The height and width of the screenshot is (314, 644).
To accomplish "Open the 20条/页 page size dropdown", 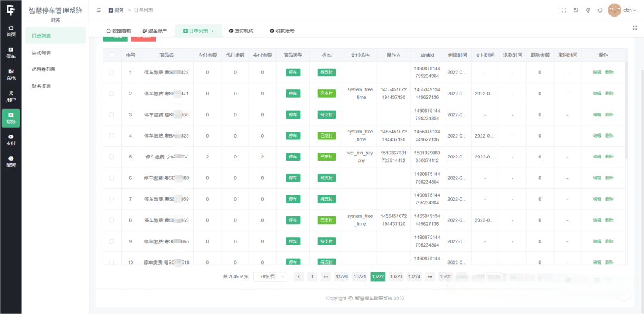I will [x=270, y=276].
